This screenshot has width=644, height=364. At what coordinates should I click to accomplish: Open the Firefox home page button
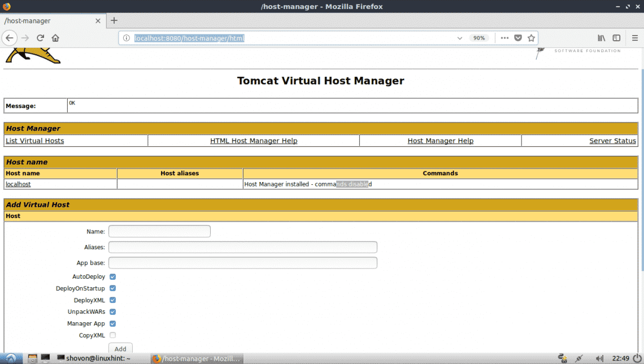(x=55, y=38)
